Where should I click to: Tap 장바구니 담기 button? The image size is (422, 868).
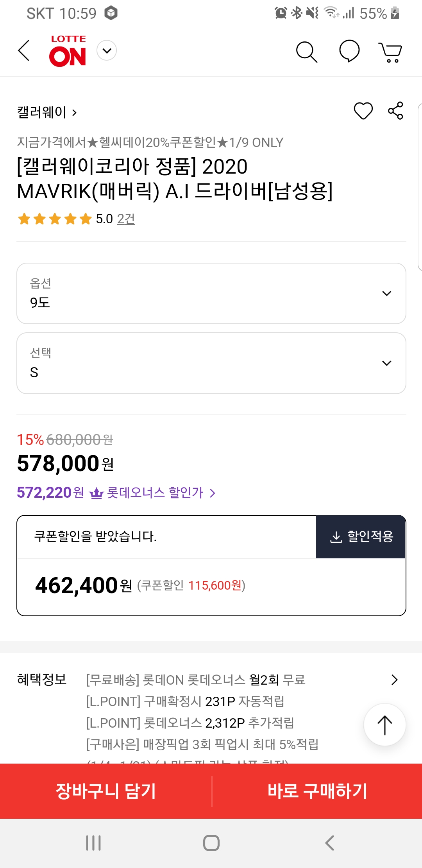click(x=105, y=791)
